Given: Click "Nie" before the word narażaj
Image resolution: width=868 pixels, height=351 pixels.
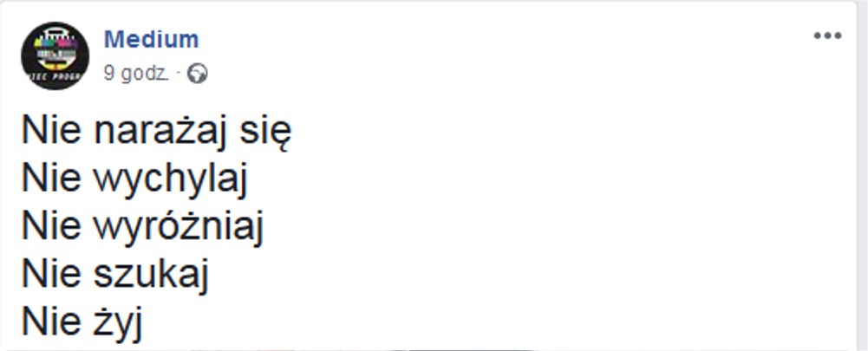Looking at the screenshot, I should pos(51,133).
